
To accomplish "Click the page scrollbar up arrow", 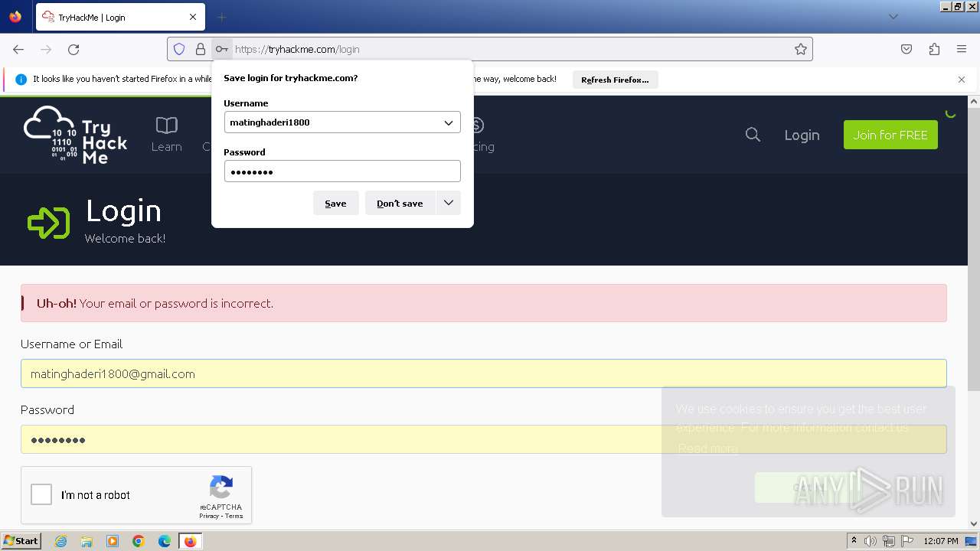I will click(974, 102).
